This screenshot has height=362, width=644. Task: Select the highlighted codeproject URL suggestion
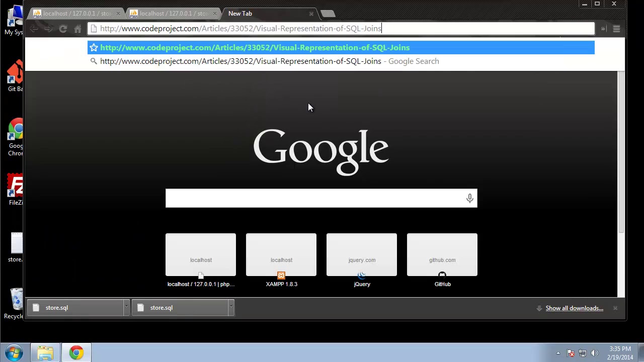[x=341, y=47]
